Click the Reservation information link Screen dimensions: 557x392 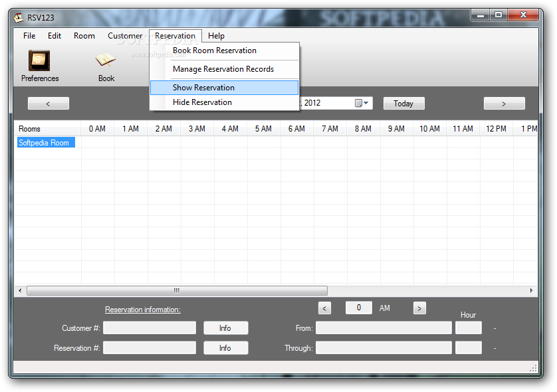click(x=143, y=310)
